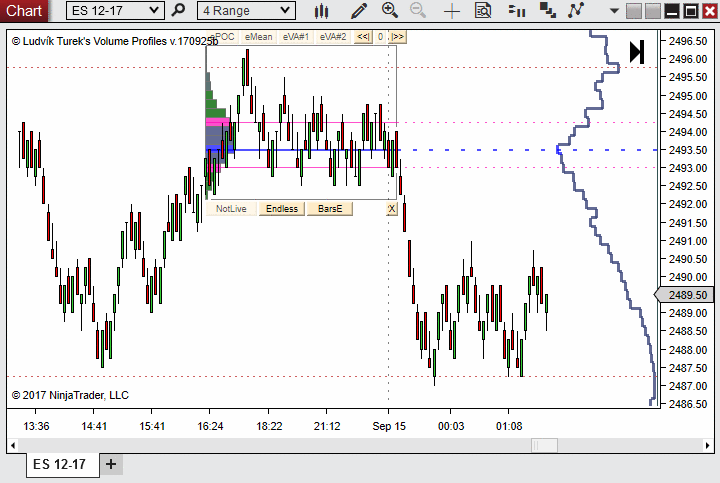This screenshot has height=483, width=720.
Task: Click the Sep 15 time axis label
Action: (389, 426)
